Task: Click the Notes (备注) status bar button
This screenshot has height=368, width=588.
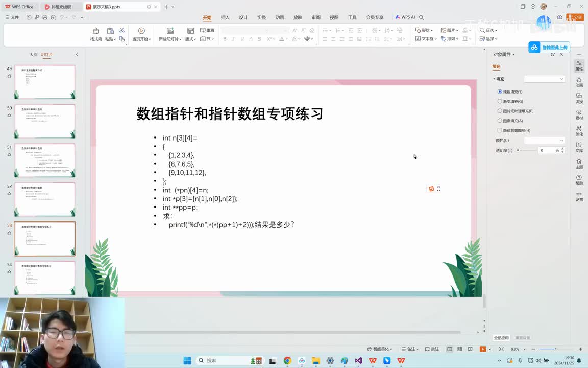Action: [x=410, y=349]
